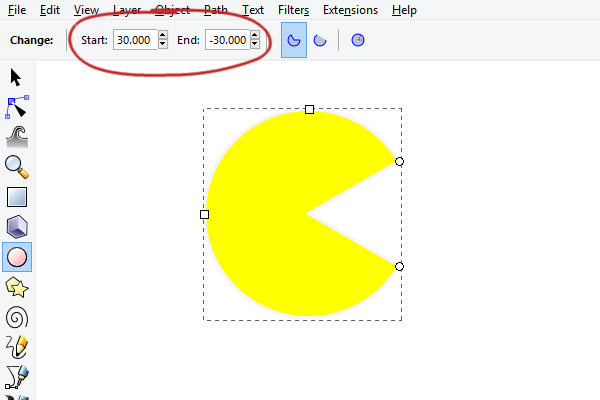The height and width of the screenshot is (400, 600).
Task: Select the Pen Bezier tool
Action: [17, 377]
